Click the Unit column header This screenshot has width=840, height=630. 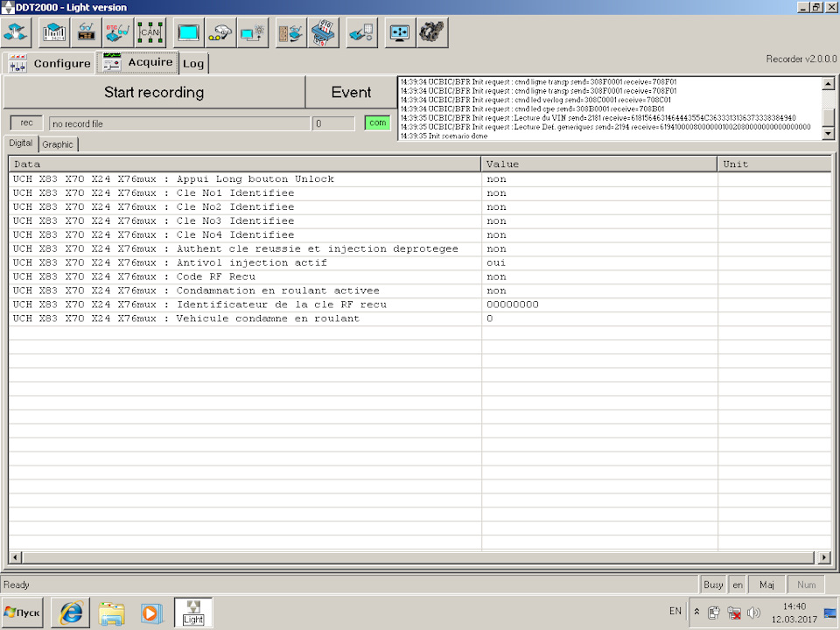click(774, 164)
